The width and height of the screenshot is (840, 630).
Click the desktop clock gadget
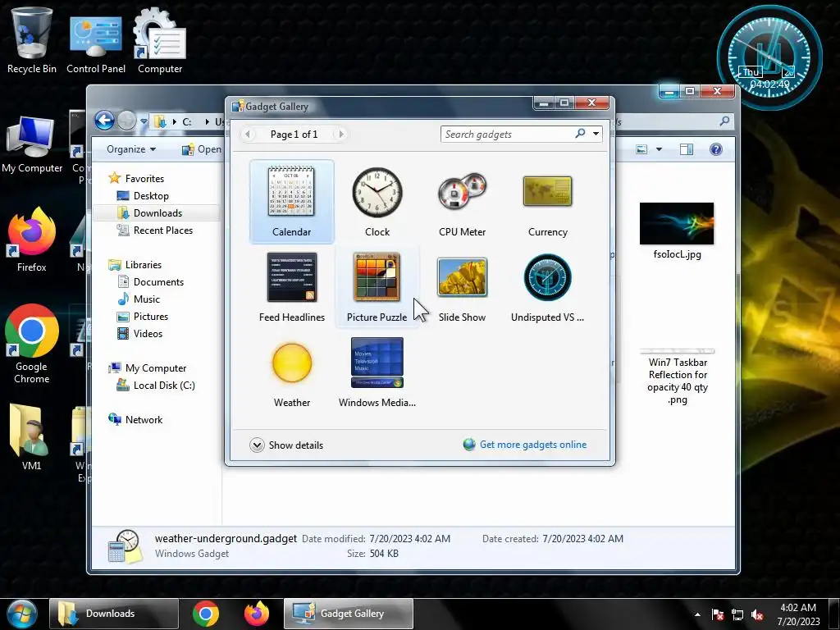coord(769,58)
